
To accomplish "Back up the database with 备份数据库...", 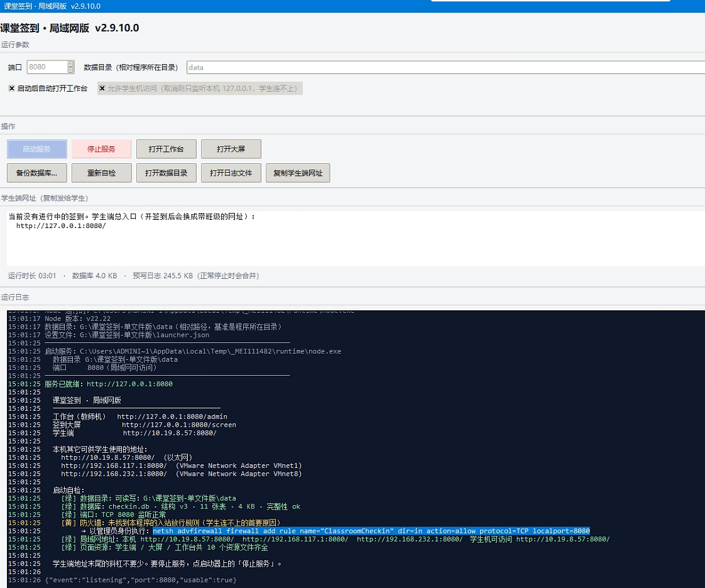I will 37,173.
